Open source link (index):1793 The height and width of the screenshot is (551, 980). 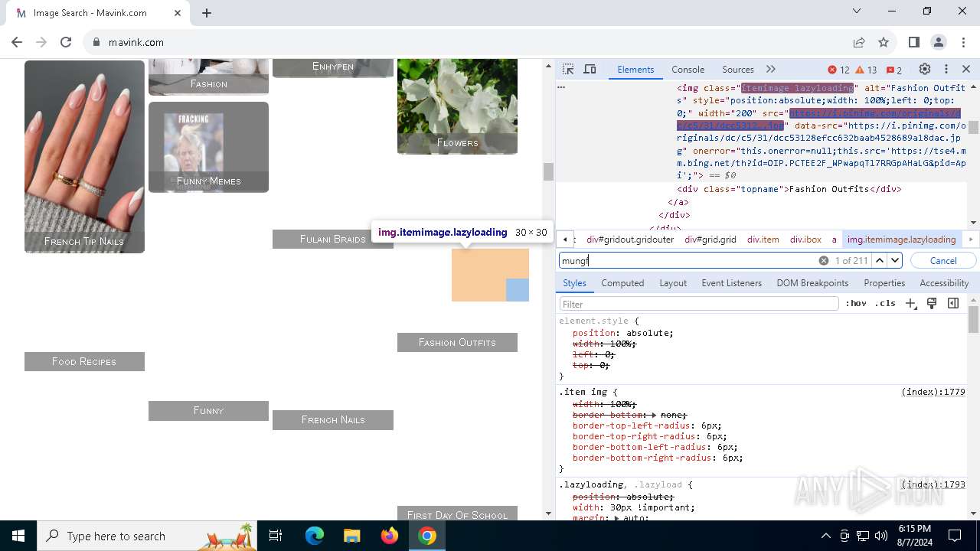coord(933,484)
